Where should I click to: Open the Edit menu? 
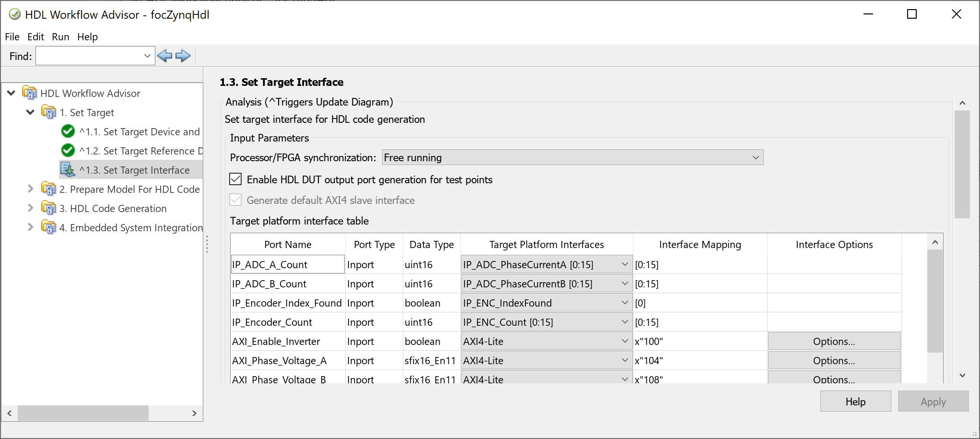click(35, 37)
